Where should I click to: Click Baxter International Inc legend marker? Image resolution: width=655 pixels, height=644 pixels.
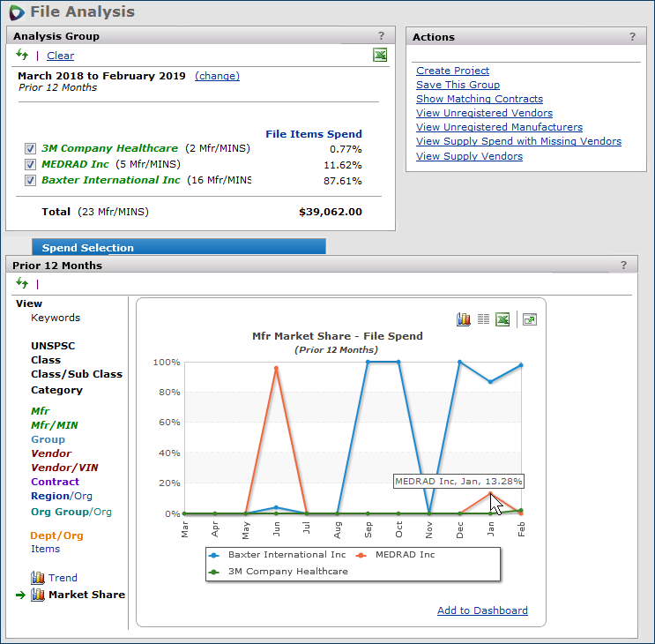click(215, 555)
